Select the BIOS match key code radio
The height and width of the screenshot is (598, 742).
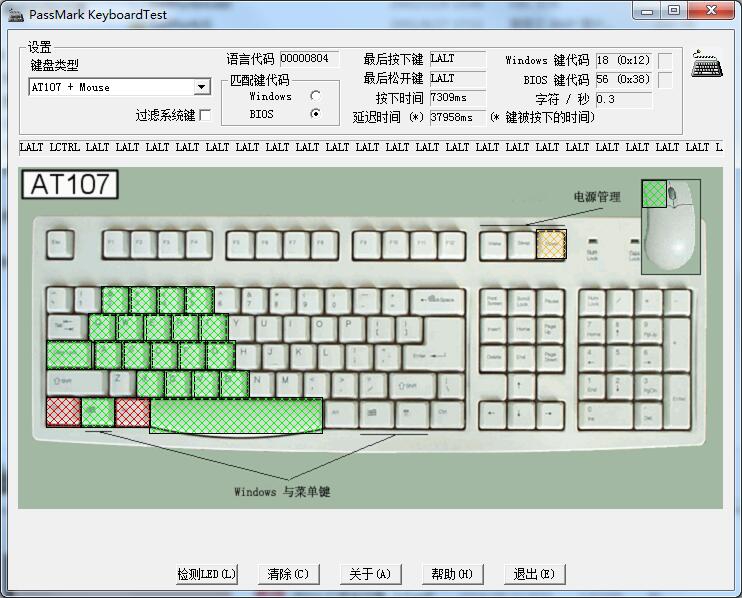(315, 114)
